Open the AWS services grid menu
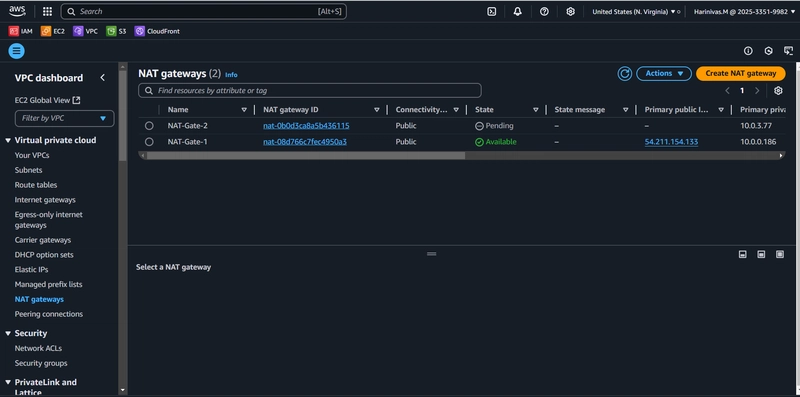The image size is (800, 397). (x=47, y=11)
